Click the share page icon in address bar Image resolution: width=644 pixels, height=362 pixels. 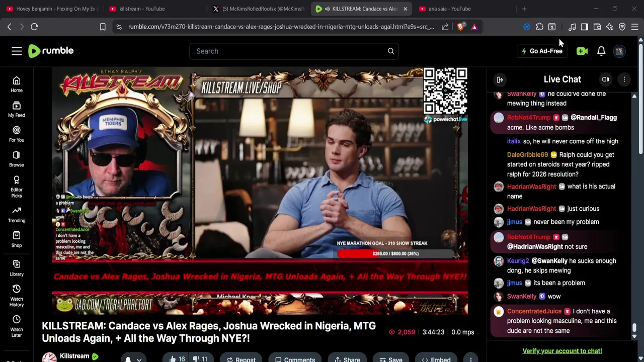coord(445,27)
